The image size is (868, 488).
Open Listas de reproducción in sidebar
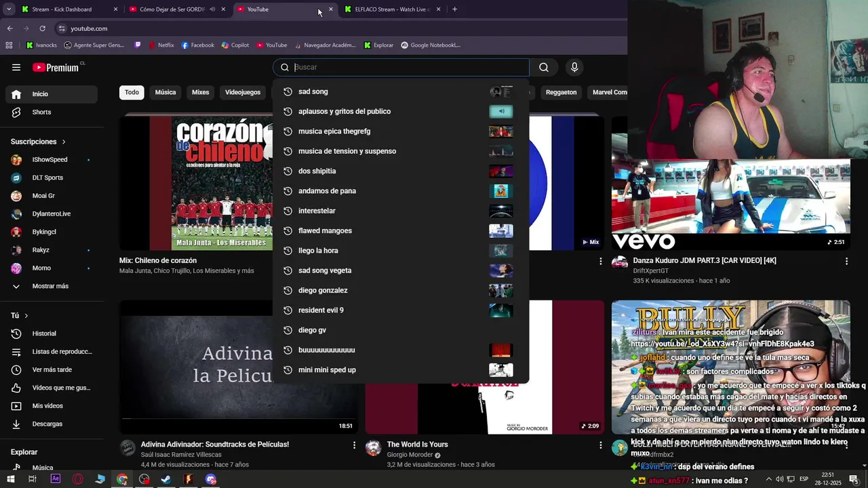tap(52, 352)
